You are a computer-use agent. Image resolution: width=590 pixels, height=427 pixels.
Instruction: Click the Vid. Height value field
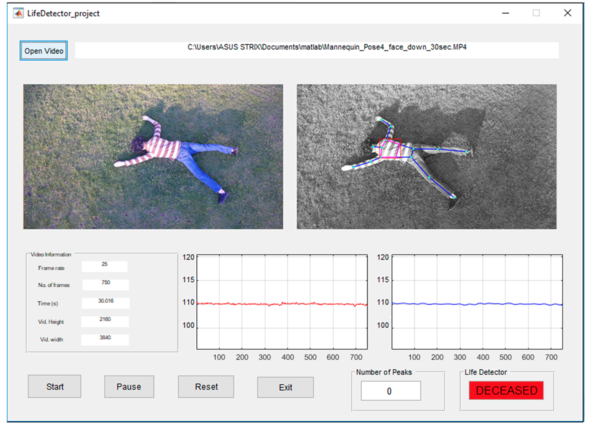(105, 321)
